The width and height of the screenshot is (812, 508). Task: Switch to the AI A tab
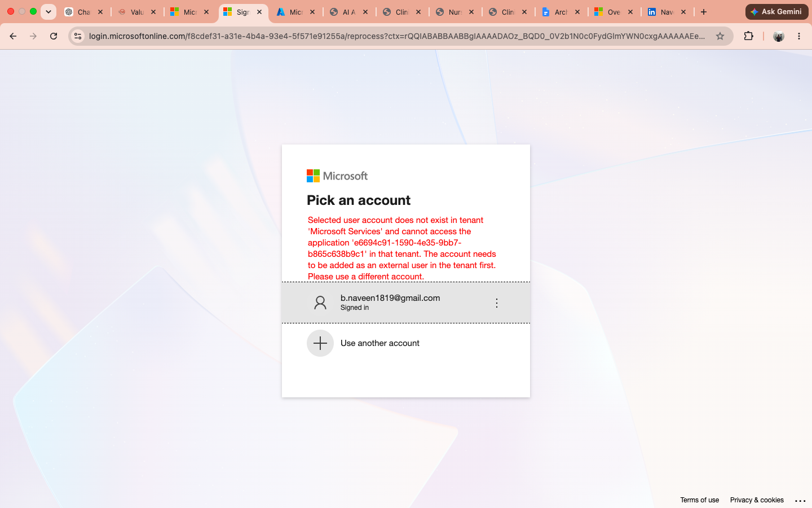349,12
